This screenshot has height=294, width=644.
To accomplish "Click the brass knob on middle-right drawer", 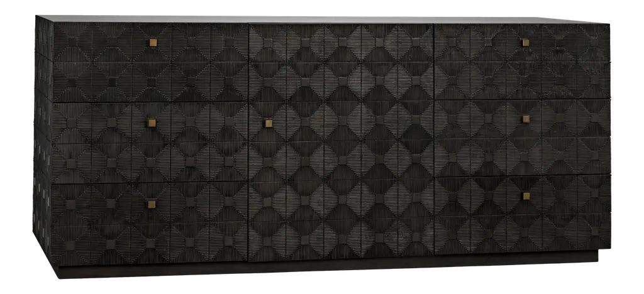I will pos(525,117).
